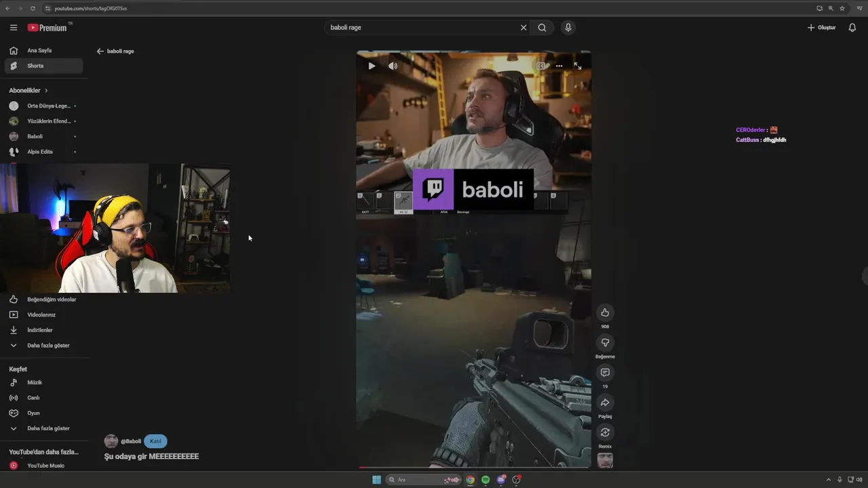Remix this Short
The height and width of the screenshot is (488, 868).
pos(605,432)
